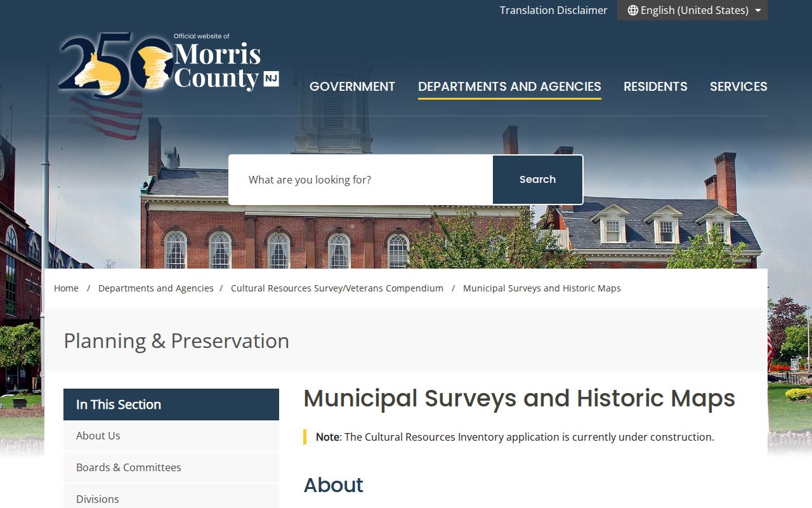Click Municipal Surveys and Historic Maps breadcrumb
This screenshot has width=812, height=508.
(x=542, y=288)
